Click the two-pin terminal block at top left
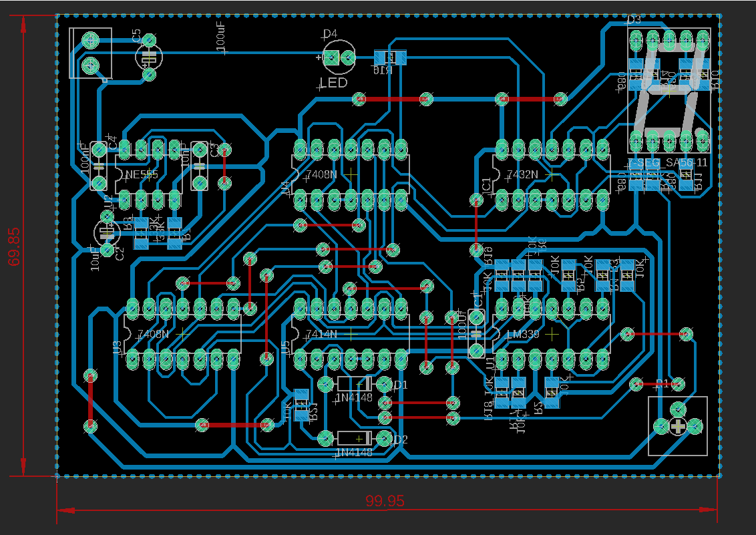The width and height of the screenshot is (756, 535). point(90,53)
